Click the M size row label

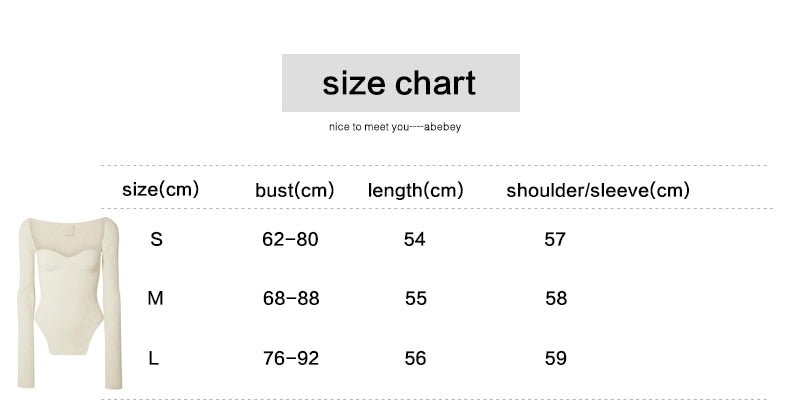pos(155,298)
